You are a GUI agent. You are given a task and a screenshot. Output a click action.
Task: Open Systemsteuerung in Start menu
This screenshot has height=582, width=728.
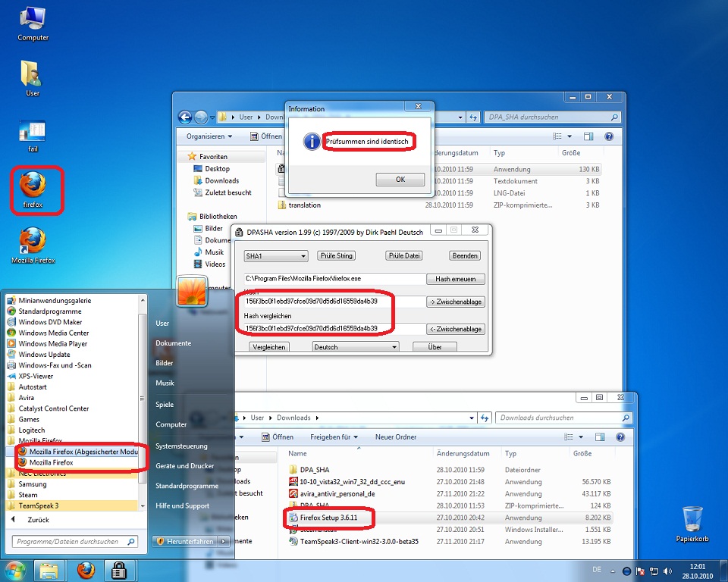[x=181, y=446]
